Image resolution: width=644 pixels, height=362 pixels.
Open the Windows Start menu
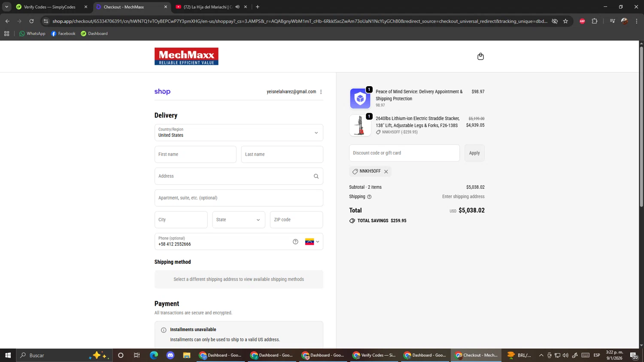pyautogui.click(x=8, y=355)
